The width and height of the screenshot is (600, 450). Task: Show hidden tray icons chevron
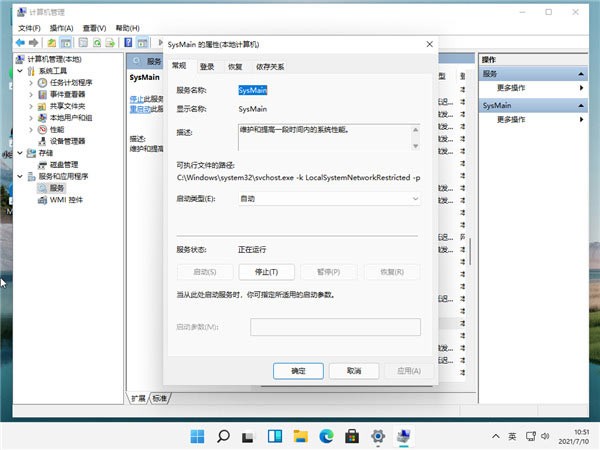coord(496,436)
